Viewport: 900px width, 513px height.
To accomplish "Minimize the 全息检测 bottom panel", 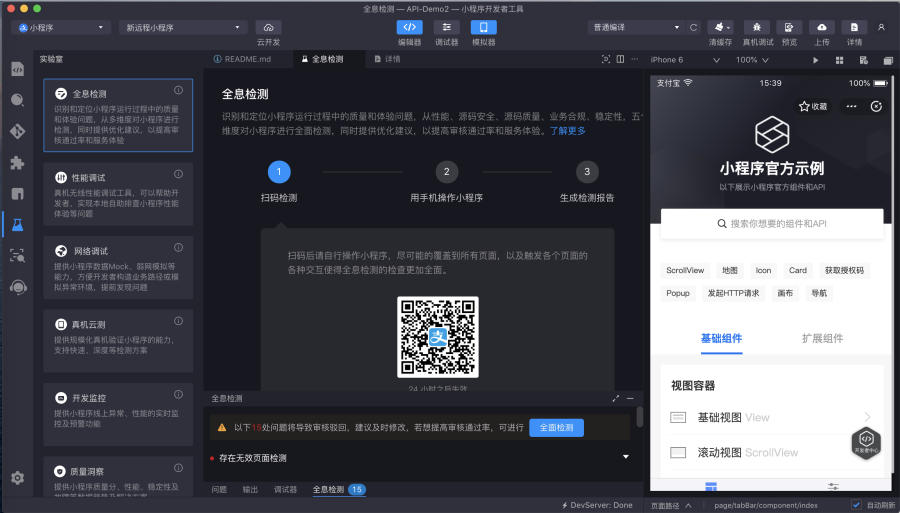I will (x=630, y=398).
